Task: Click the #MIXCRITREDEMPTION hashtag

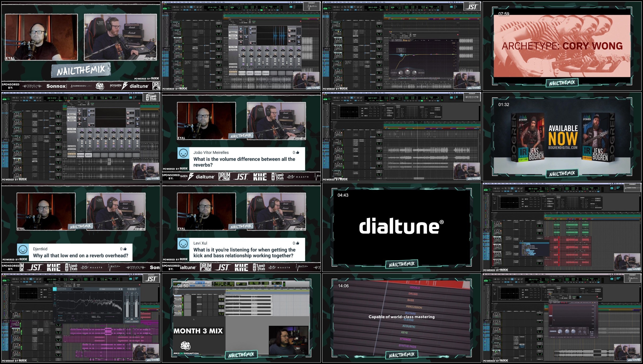Action: (186, 353)
